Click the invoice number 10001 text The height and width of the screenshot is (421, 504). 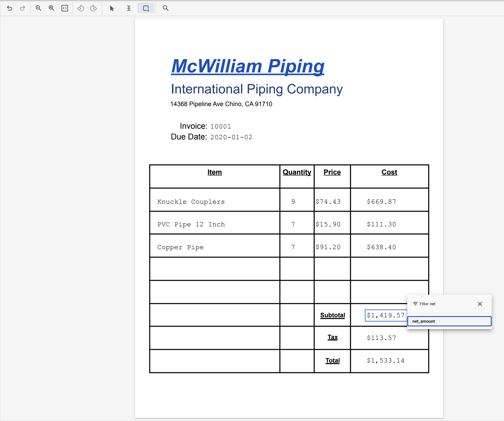[x=220, y=126]
